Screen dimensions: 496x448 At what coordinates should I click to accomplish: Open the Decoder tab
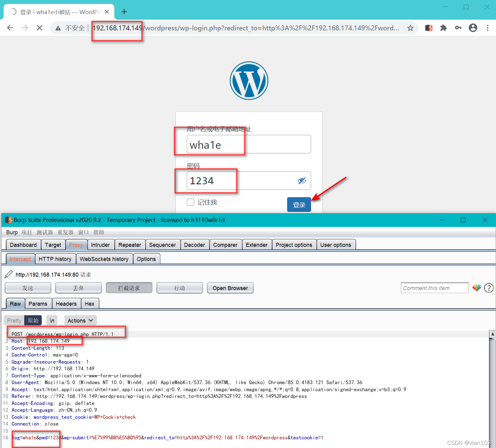[194, 245]
